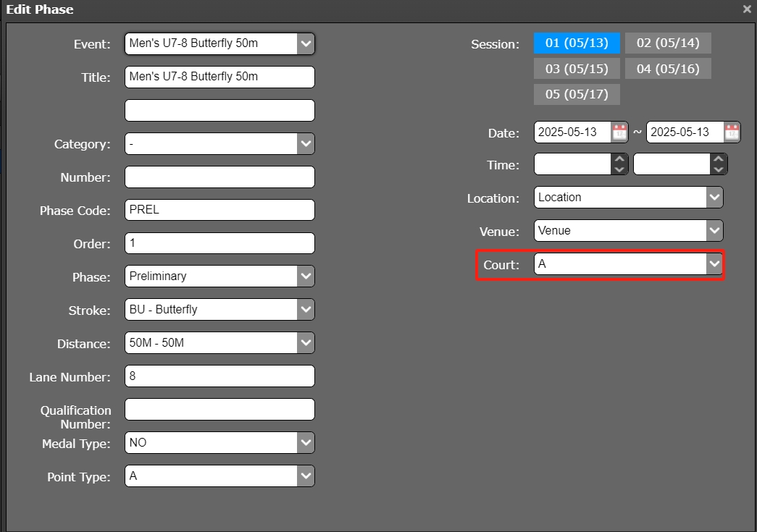This screenshot has height=532, width=757.
Task: Choose session 04 (05/16)
Action: pos(667,69)
